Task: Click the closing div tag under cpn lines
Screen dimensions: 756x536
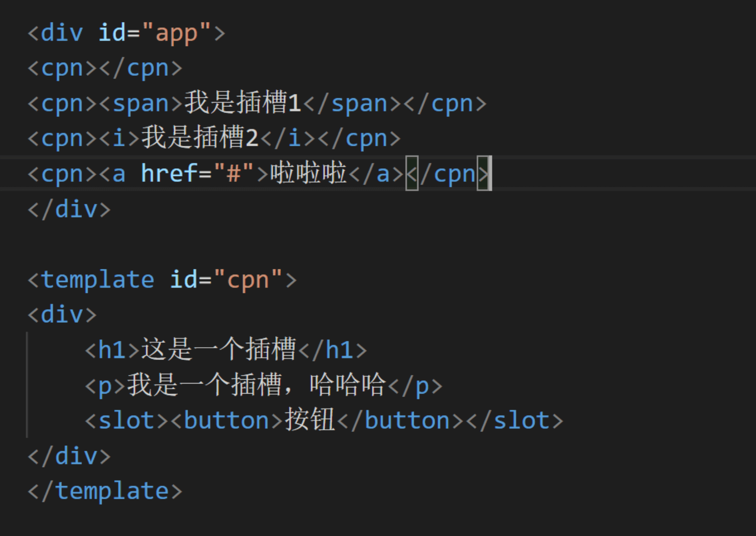Action: pos(69,210)
